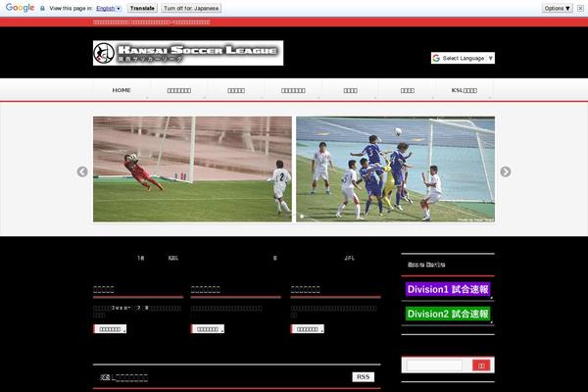Open the English language dropdown

point(109,8)
